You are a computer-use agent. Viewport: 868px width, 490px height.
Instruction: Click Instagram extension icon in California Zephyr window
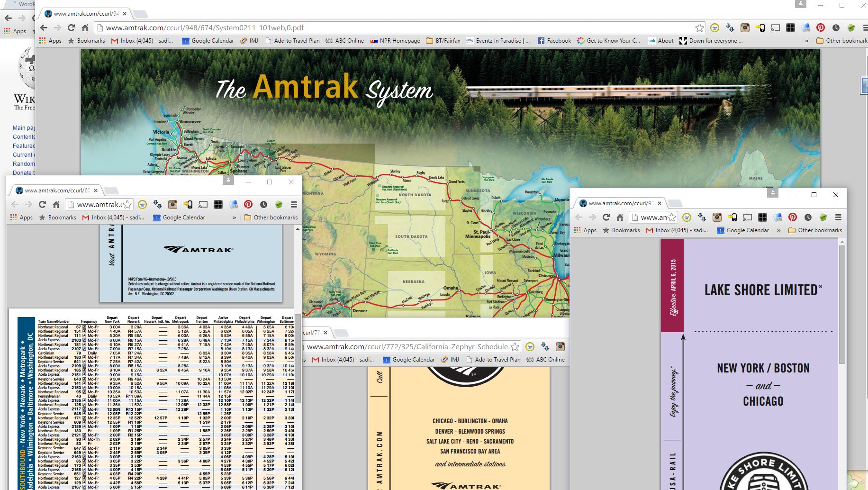pos(560,347)
